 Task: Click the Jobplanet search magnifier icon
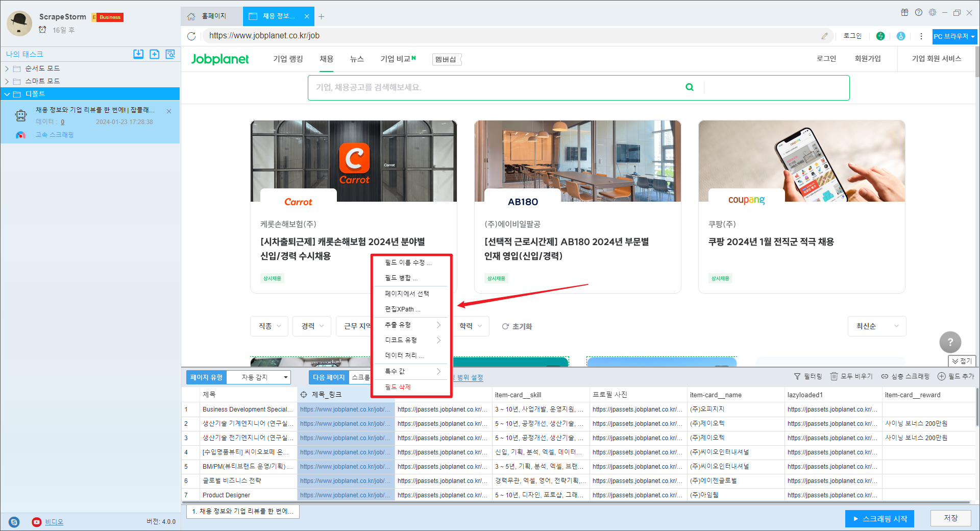(690, 87)
